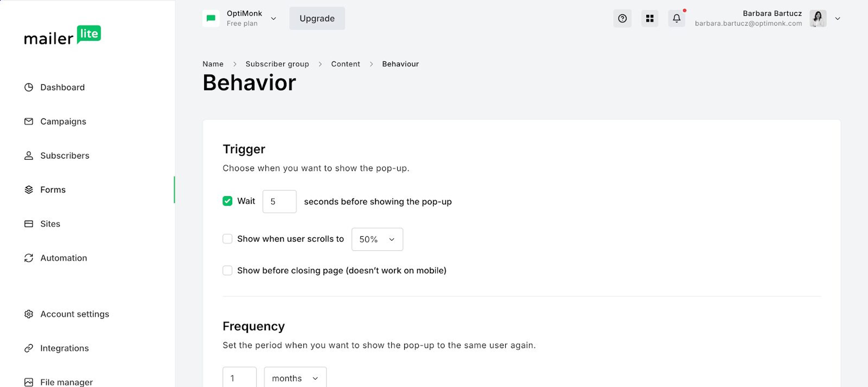Navigate to the Subscriber group breadcrumb

pos(277,64)
